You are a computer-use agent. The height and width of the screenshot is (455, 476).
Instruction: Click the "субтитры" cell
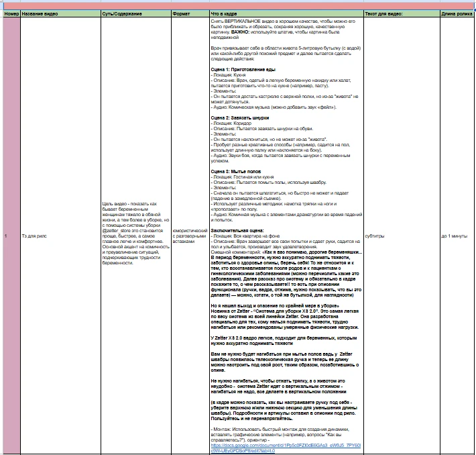[374, 236]
